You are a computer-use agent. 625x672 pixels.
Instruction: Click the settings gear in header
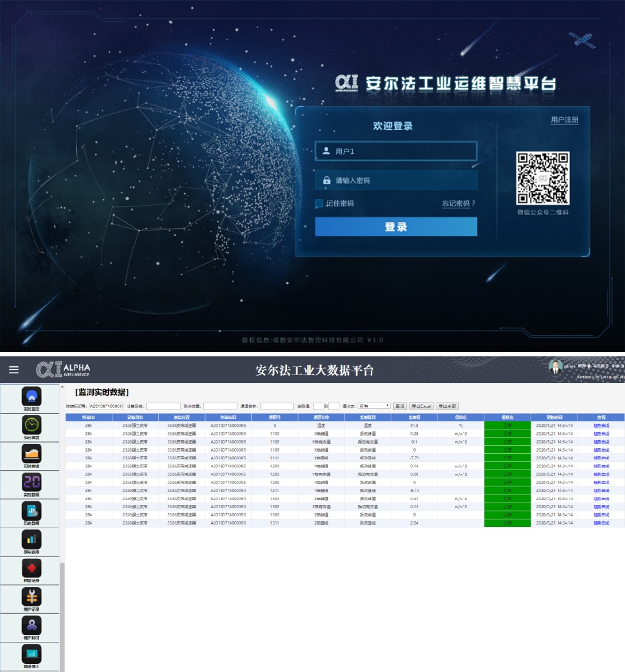pyautogui.click(x=589, y=366)
